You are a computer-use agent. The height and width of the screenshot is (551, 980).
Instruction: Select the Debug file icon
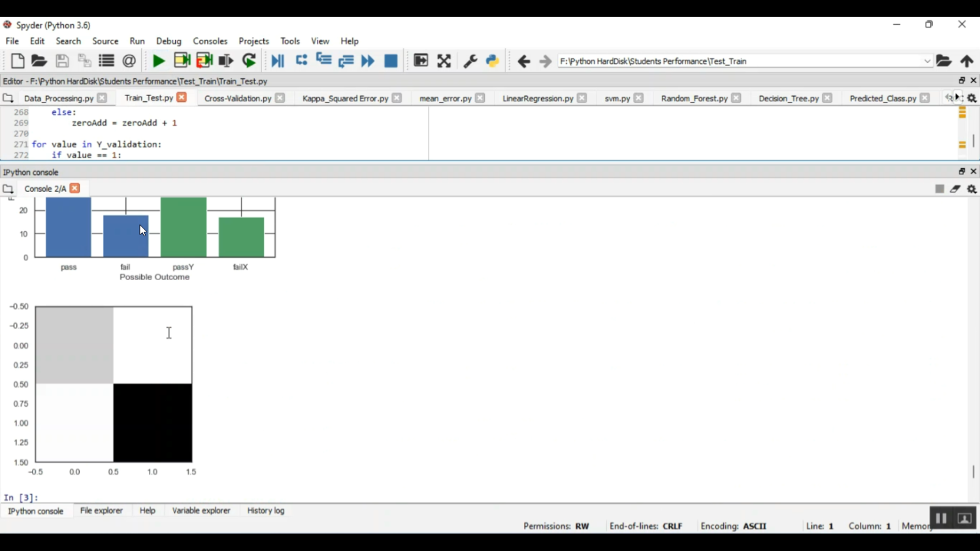click(277, 61)
